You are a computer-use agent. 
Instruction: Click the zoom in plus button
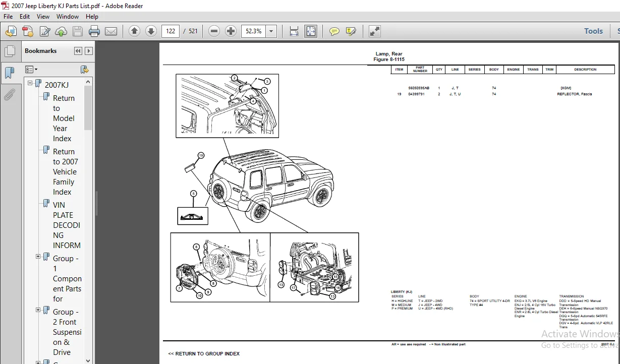pyautogui.click(x=231, y=31)
